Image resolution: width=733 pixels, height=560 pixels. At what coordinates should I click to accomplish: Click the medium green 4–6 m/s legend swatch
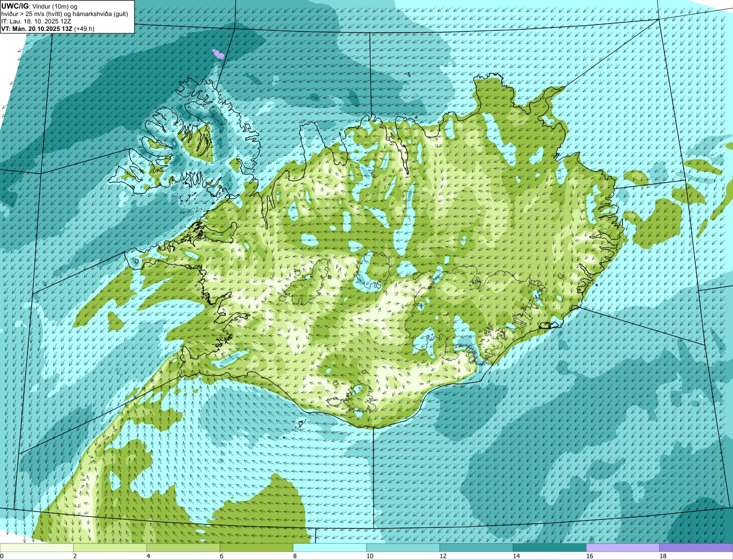tap(183, 547)
